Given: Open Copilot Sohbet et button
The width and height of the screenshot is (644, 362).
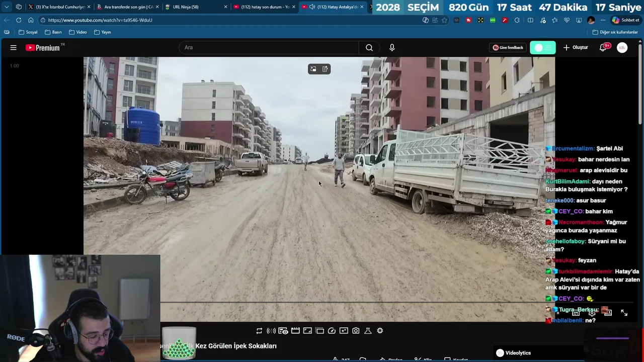Looking at the screenshot, I should click(625, 20).
